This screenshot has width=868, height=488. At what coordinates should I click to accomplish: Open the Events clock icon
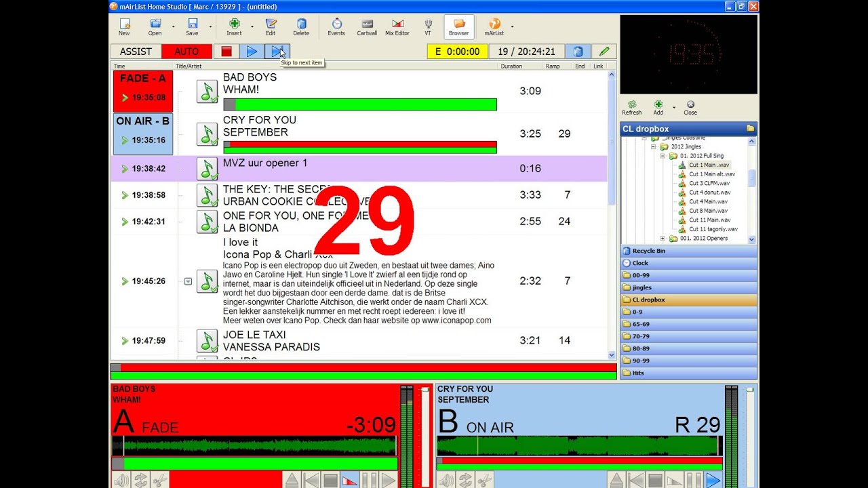(x=336, y=27)
